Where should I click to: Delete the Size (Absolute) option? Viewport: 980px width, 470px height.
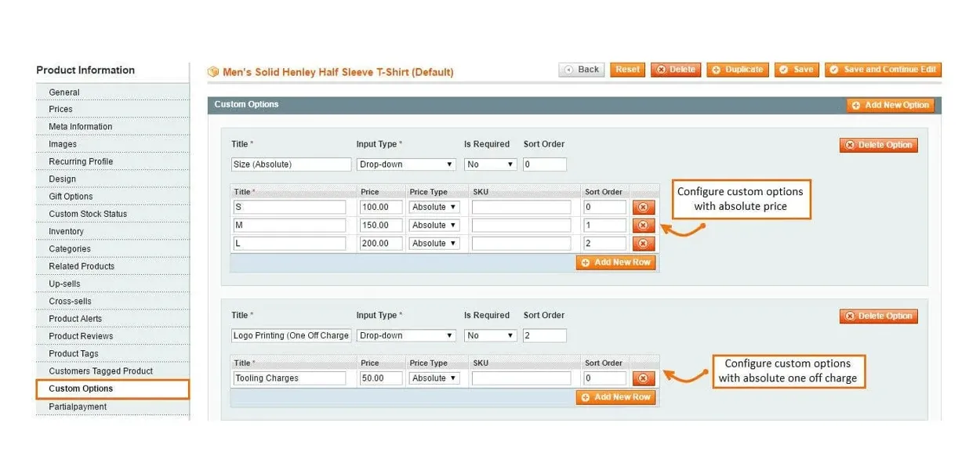pos(878,145)
